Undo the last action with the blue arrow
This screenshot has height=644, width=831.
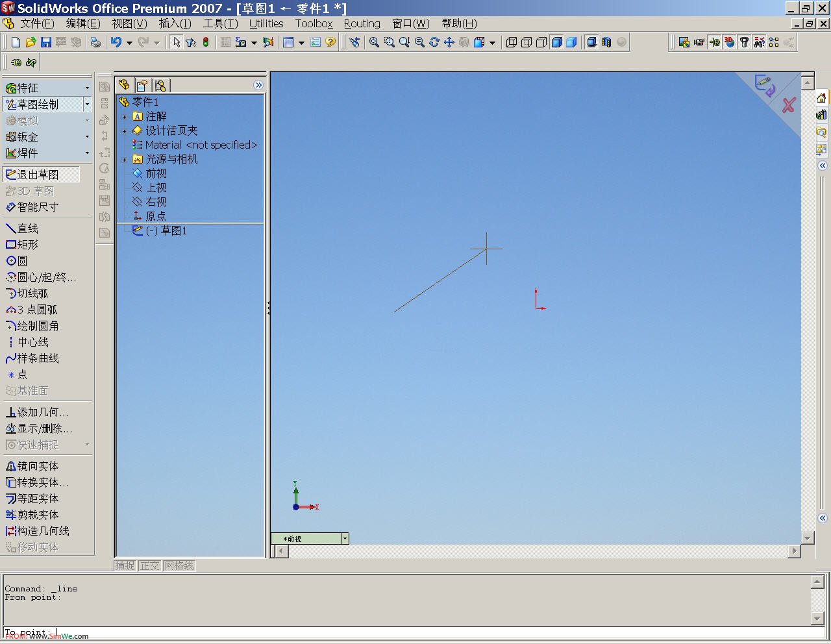[116, 42]
